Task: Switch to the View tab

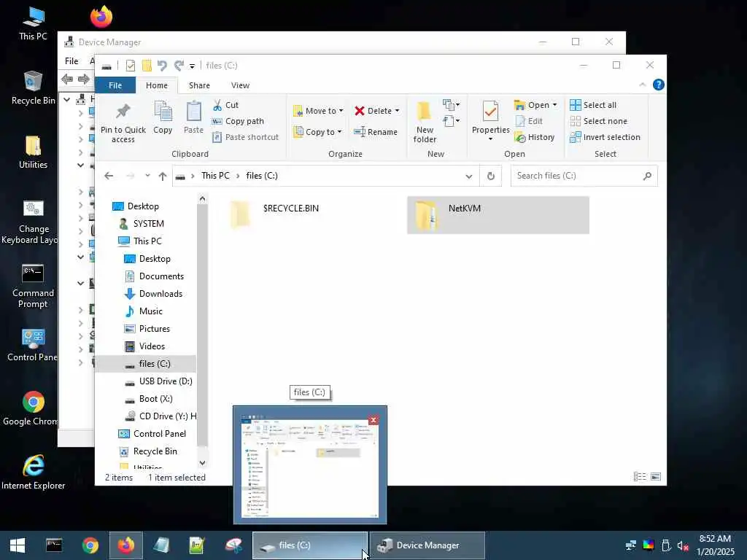Action: 240,85
